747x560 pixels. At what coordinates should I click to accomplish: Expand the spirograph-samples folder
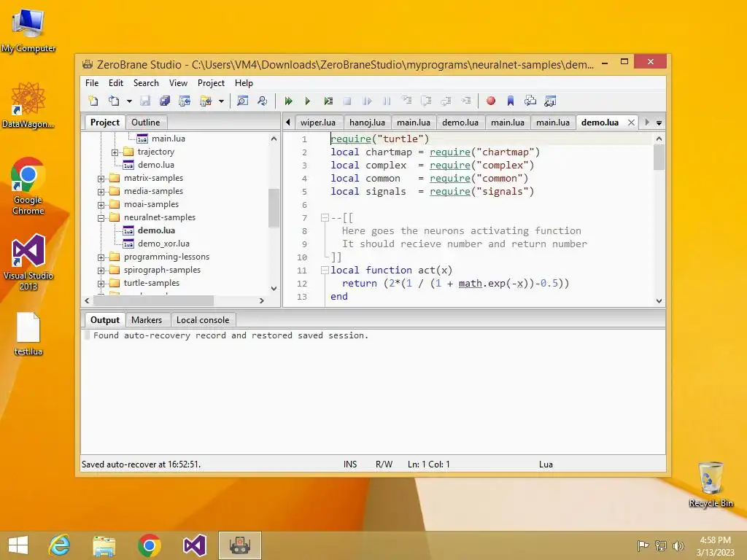[101, 271]
